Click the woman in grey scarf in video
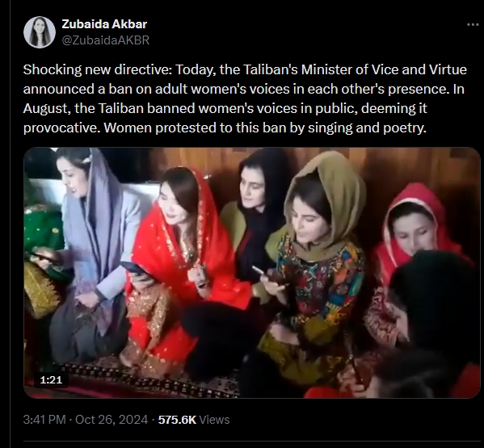This screenshot has width=484, height=448. pyautogui.click(x=90, y=247)
